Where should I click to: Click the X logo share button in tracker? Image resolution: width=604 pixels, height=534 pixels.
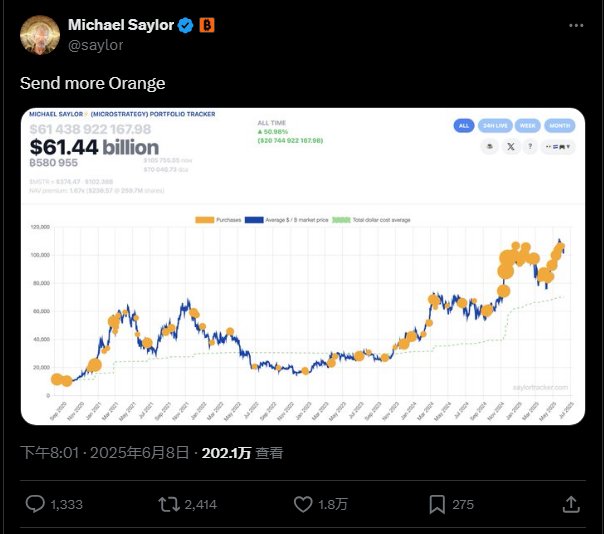pos(511,147)
